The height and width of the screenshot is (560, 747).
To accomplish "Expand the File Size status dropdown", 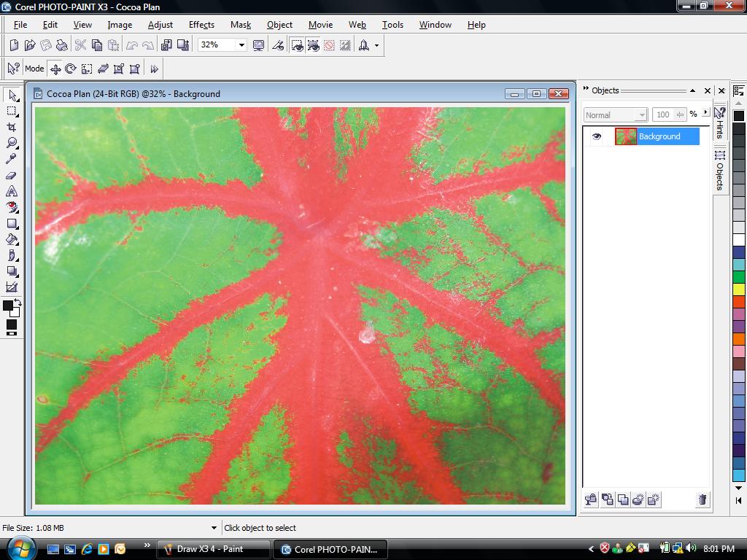I will click(x=214, y=528).
